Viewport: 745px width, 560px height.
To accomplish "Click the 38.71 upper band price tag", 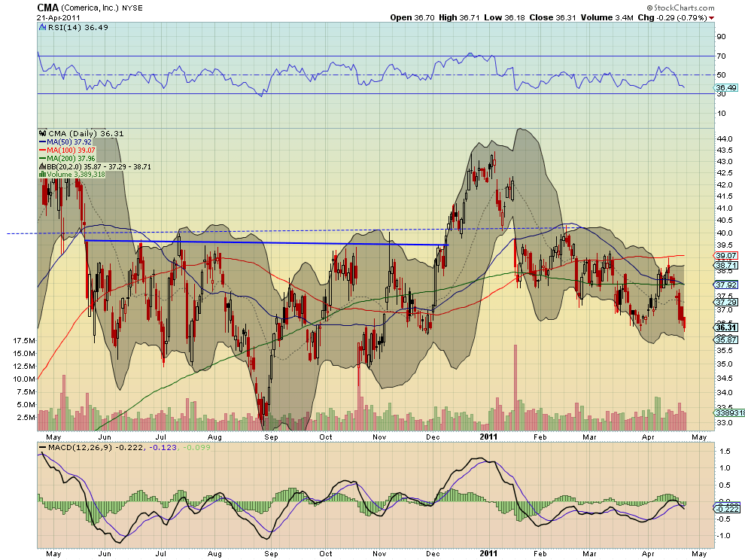I will point(726,265).
